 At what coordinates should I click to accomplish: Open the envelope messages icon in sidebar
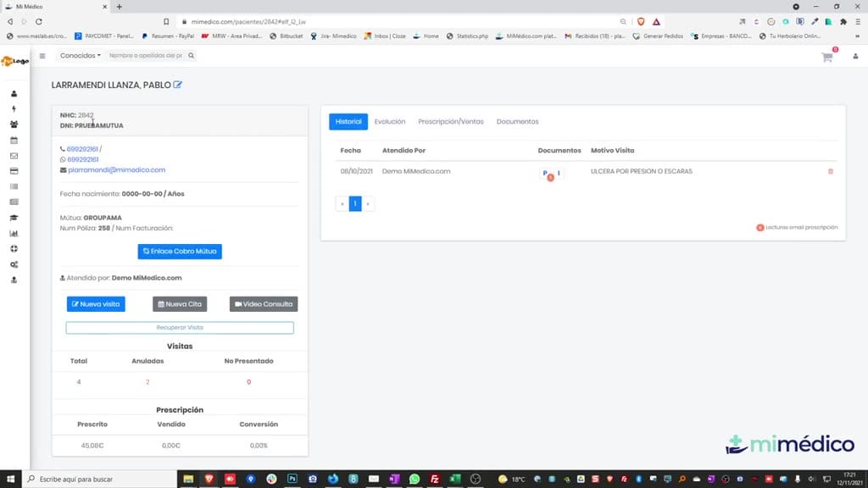coord(14,156)
